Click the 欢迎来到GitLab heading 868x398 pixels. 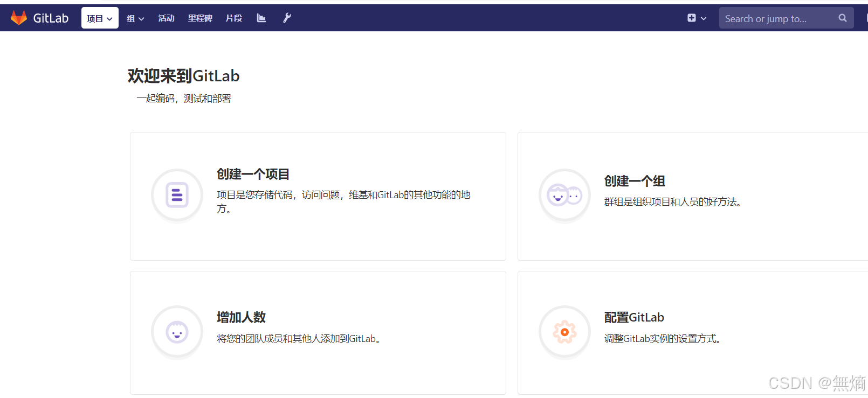183,76
